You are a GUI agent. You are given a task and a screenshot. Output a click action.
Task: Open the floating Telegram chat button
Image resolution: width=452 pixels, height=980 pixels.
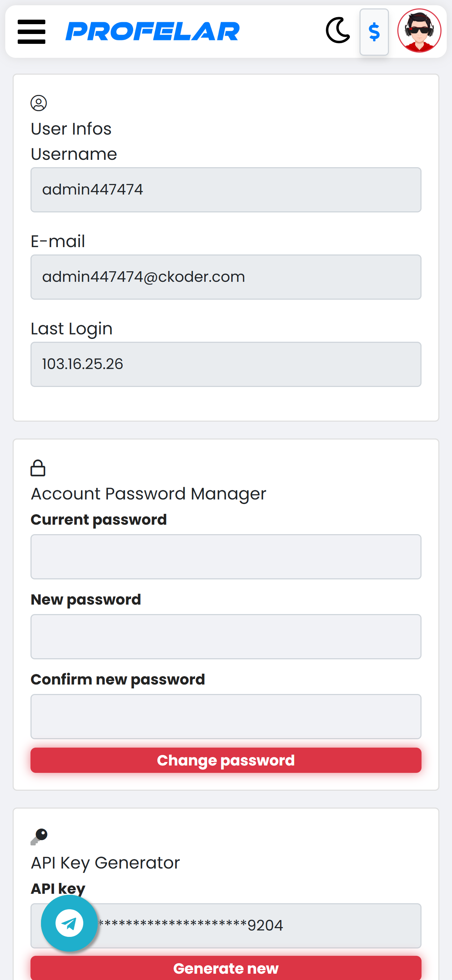click(69, 923)
